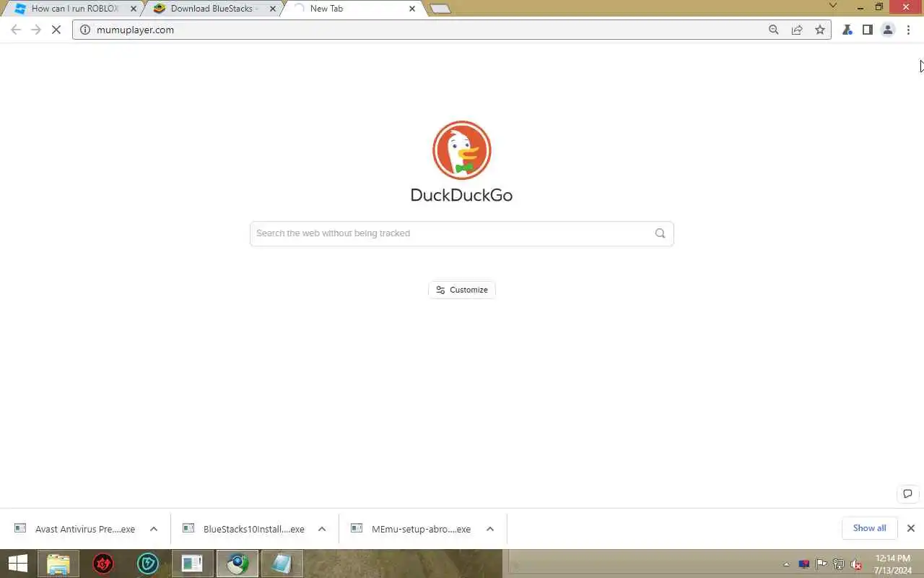
Task: Click the browser forward arrow
Action: [x=36, y=30]
